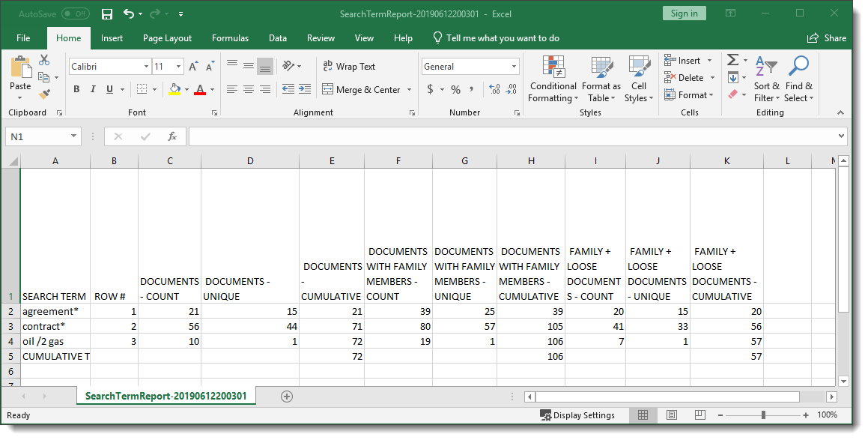Select the SearchTermReport sheet tab
The height and width of the screenshot is (440, 868).
[166, 396]
